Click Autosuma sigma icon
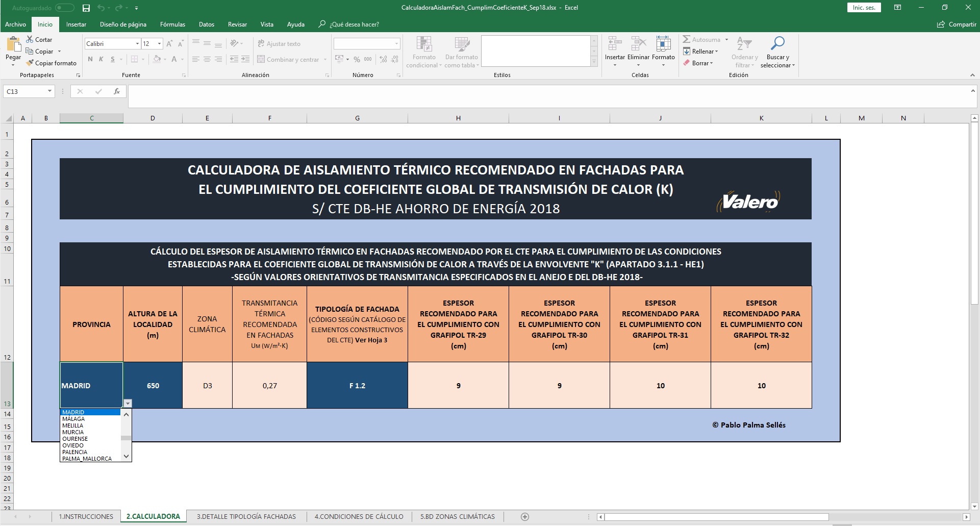This screenshot has height=526, width=980. [x=687, y=39]
